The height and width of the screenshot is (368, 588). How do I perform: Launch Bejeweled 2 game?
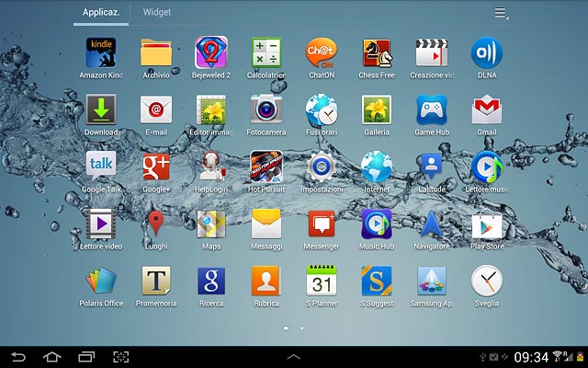pos(211,58)
